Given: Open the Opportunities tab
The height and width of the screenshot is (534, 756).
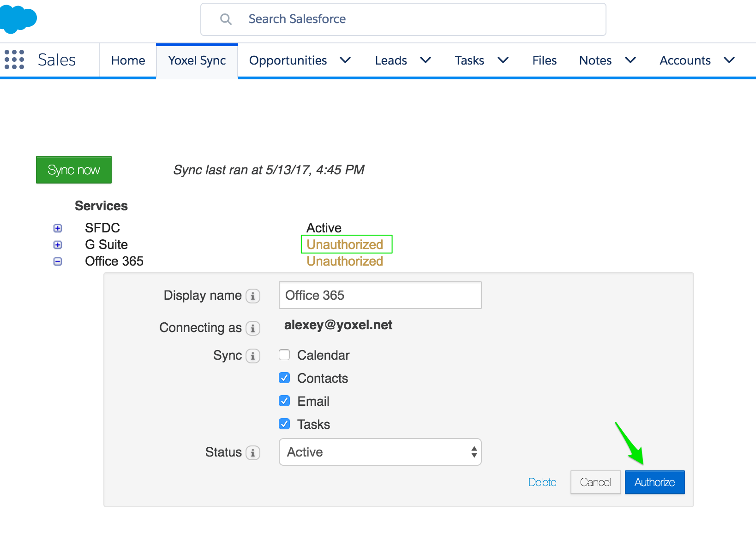Looking at the screenshot, I should coord(288,60).
